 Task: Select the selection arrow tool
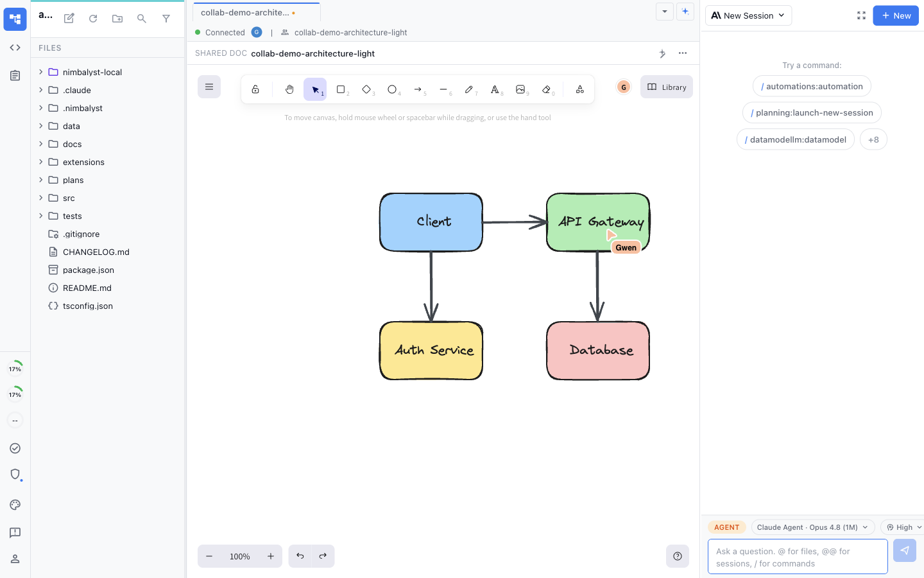click(x=315, y=90)
